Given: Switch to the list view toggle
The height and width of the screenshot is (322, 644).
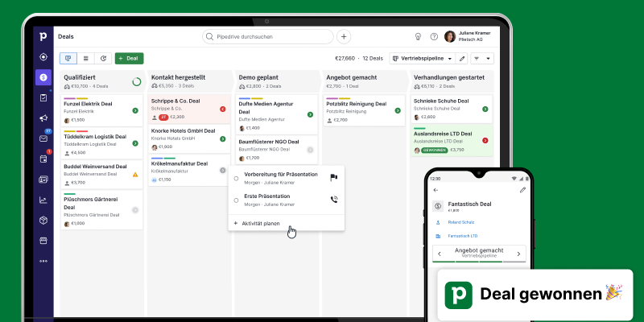Looking at the screenshot, I should 86,59.
